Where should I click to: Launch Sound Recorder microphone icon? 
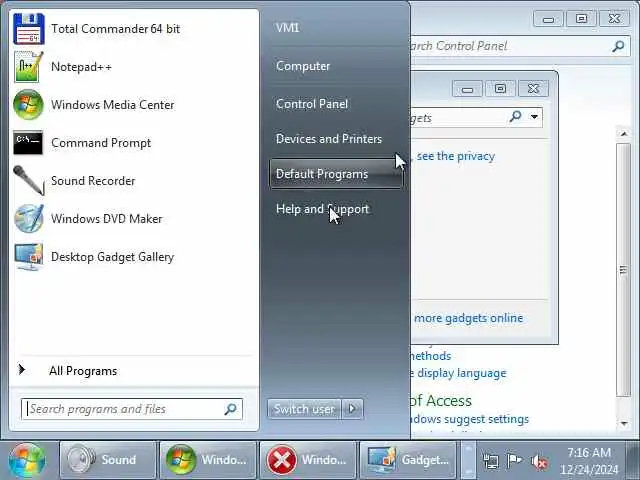pyautogui.click(x=29, y=180)
